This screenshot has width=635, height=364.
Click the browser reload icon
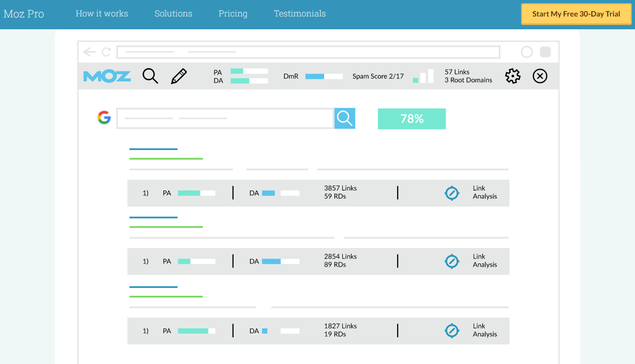click(106, 52)
